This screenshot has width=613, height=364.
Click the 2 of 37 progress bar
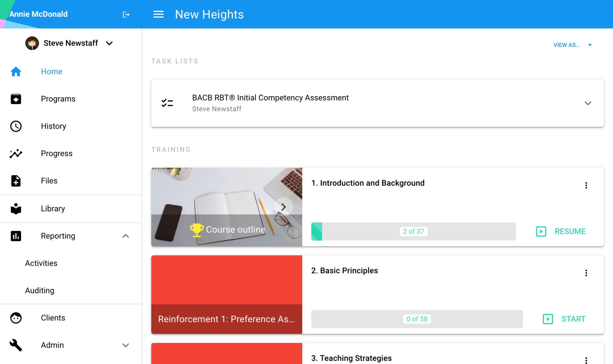[x=413, y=231]
